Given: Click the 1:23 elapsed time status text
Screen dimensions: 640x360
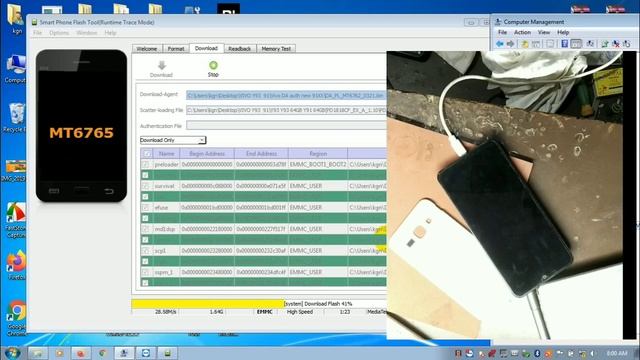Looking at the screenshot, I should coord(344,312).
